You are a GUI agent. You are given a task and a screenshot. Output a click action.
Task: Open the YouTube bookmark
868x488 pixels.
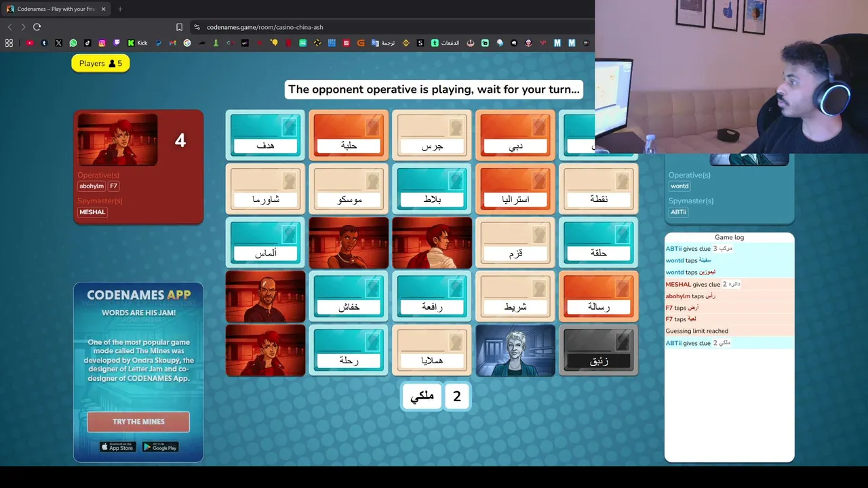coord(30,43)
